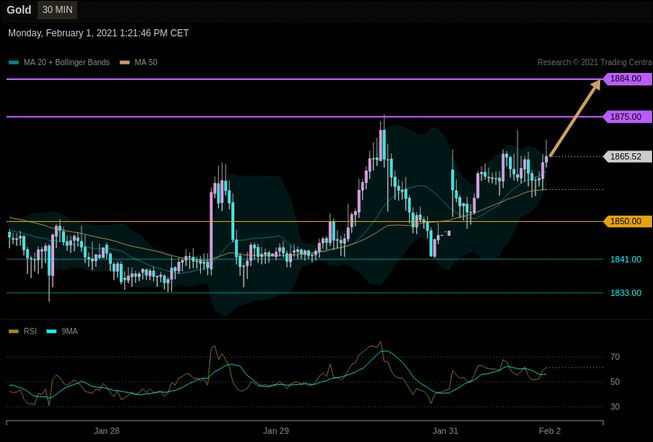Click the Jan 28 date axis label
The image size is (653, 442).
pyautogui.click(x=107, y=431)
